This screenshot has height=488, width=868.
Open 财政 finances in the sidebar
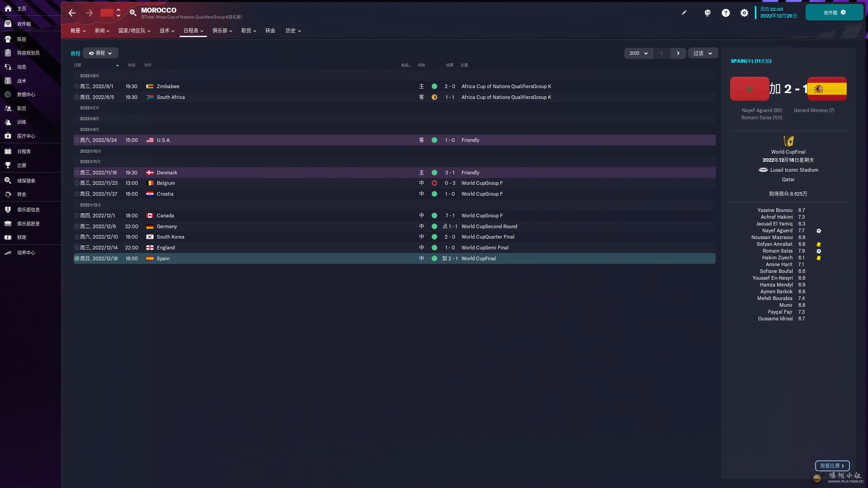pyautogui.click(x=22, y=237)
